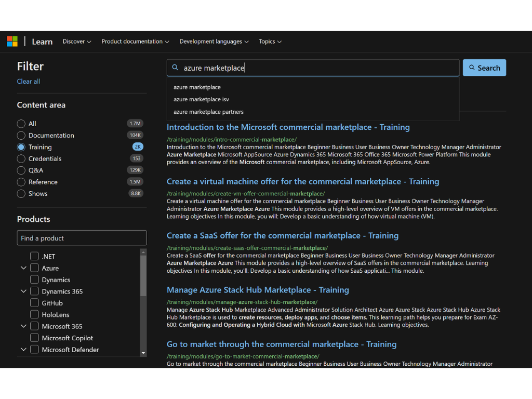The height and width of the screenshot is (399, 532).
Task: Click the products list scroll down arrow
Action: coord(143,353)
